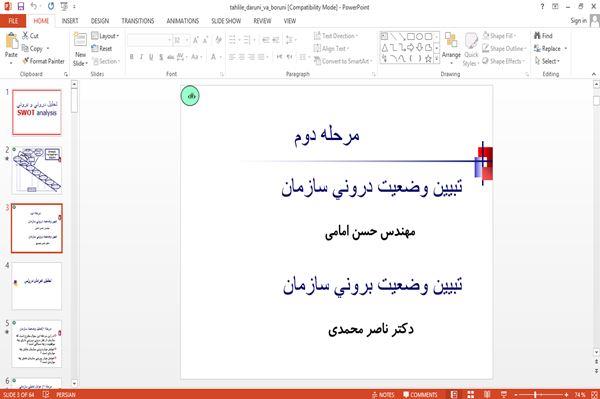The image size is (600, 399).
Task: Click the Format Painter brush
Action: pyautogui.click(x=44, y=61)
